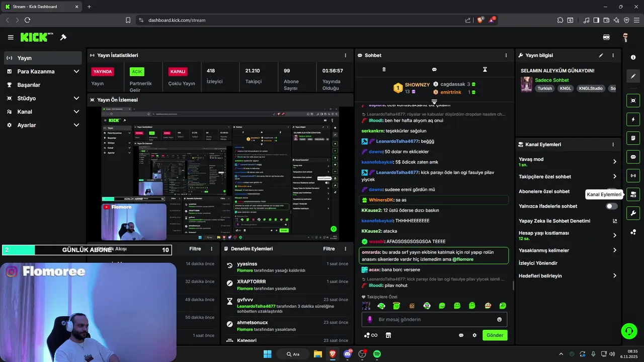Open the Windows Start menu

tap(267, 354)
